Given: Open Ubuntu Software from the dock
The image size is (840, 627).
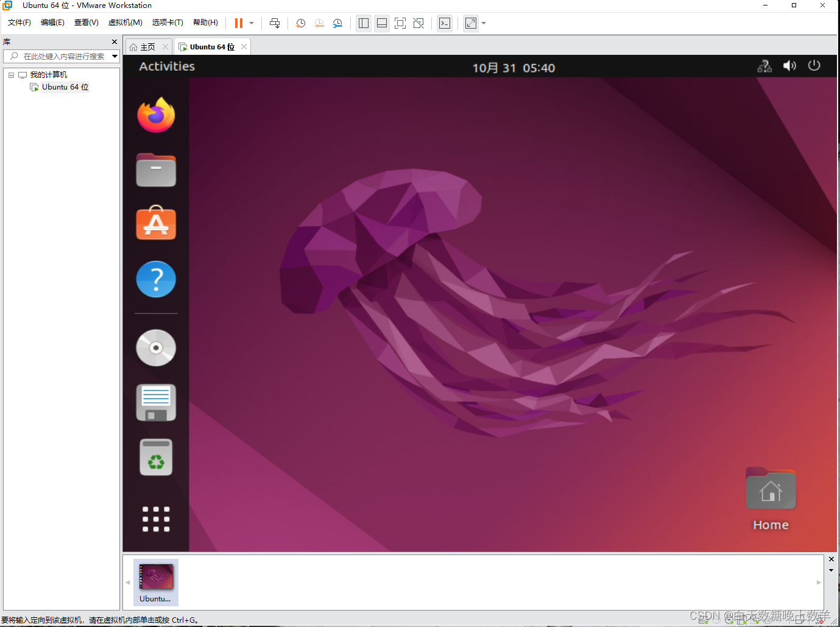Looking at the screenshot, I should (x=156, y=223).
